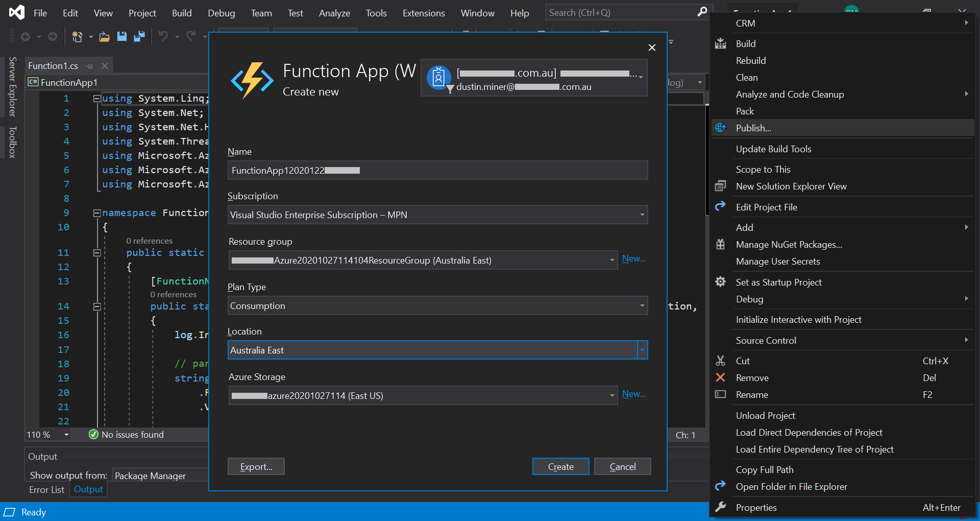This screenshot has width=980, height=521.
Task: Click the red Remove X icon
Action: (720, 377)
